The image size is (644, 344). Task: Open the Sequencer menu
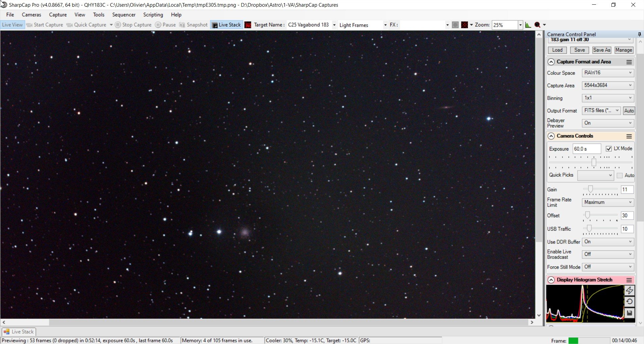pos(124,15)
